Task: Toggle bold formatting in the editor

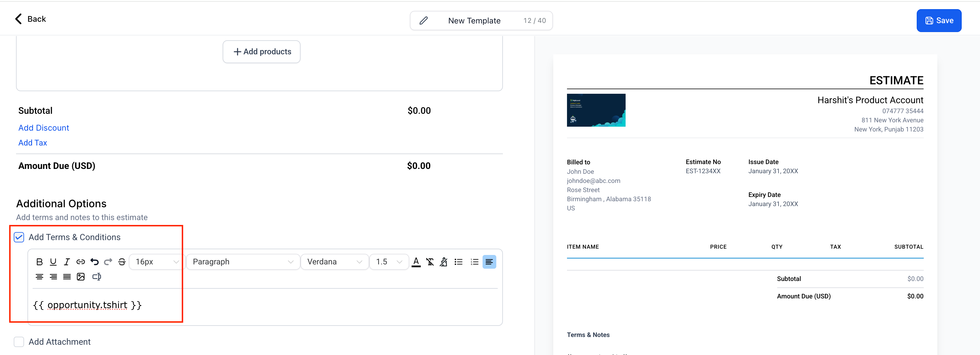Action: tap(39, 262)
